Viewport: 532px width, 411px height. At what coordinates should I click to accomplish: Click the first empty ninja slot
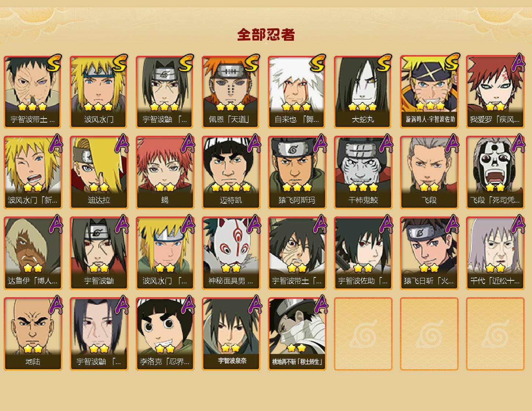363,334
